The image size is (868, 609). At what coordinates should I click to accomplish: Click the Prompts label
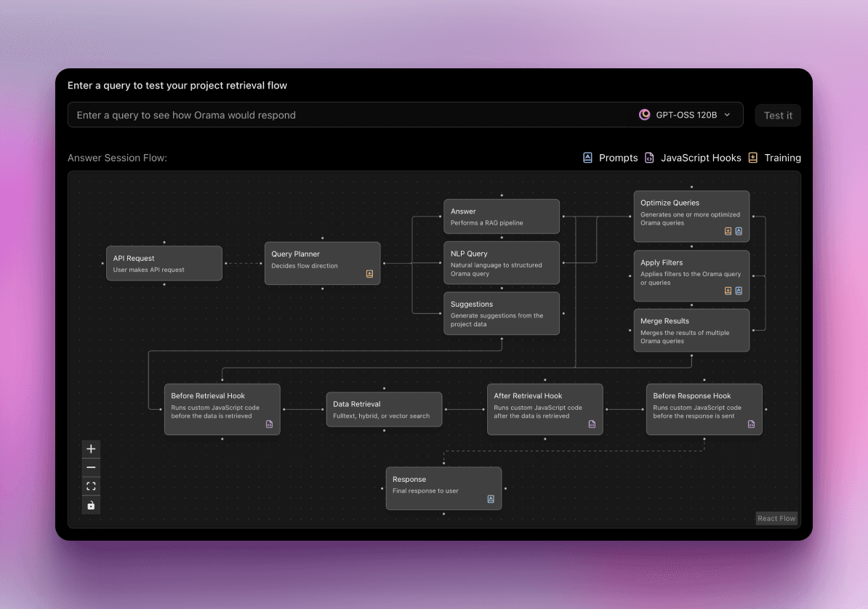[619, 158]
